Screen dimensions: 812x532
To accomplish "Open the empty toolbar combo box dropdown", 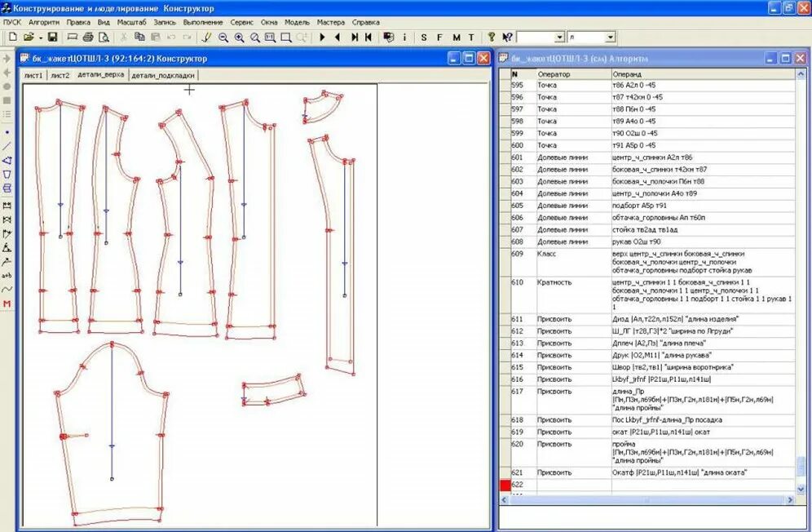I will [x=559, y=38].
